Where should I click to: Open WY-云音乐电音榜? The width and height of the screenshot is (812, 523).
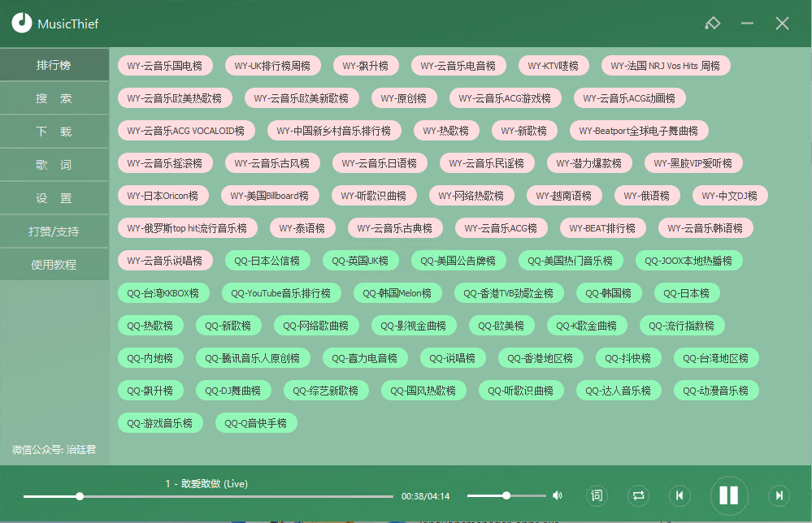click(458, 66)
